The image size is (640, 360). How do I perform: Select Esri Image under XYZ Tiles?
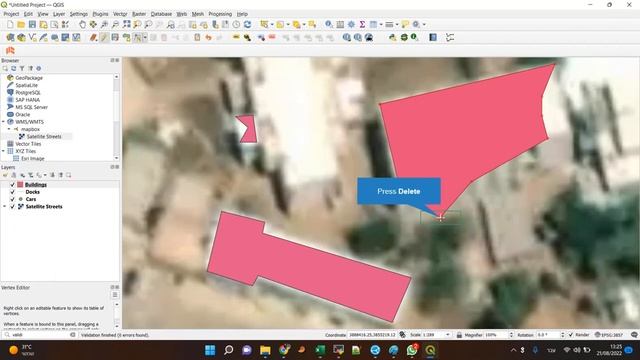[x=32, y=158]
